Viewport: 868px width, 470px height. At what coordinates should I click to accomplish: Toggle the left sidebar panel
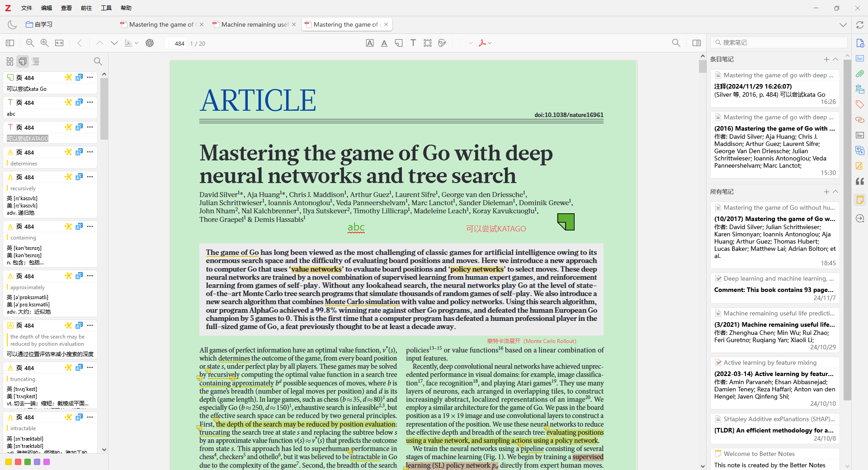click(x=10, y=43)
